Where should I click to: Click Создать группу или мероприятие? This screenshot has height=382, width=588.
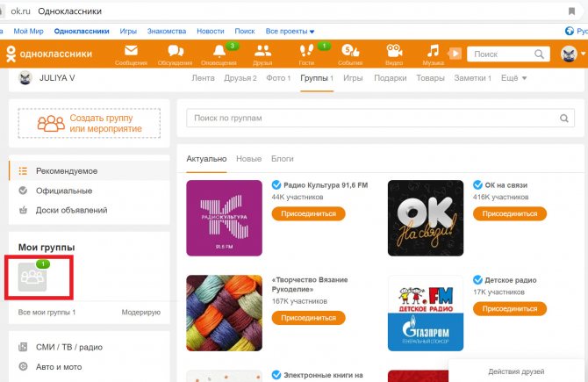pyautogui.click(x=90, y=123)
